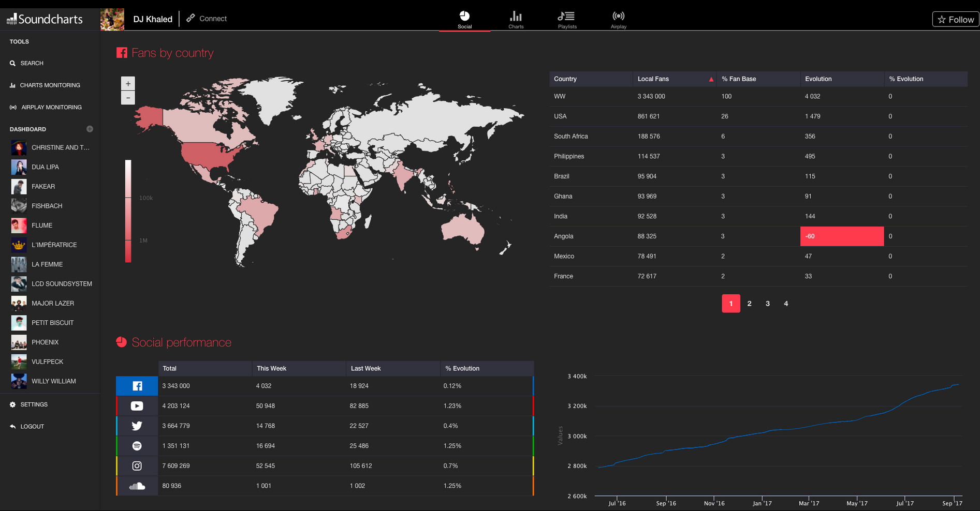The width and height of the screenshot is (980, 511).
Task: Sort social table by This Week
Action: [x=299, y=368]
